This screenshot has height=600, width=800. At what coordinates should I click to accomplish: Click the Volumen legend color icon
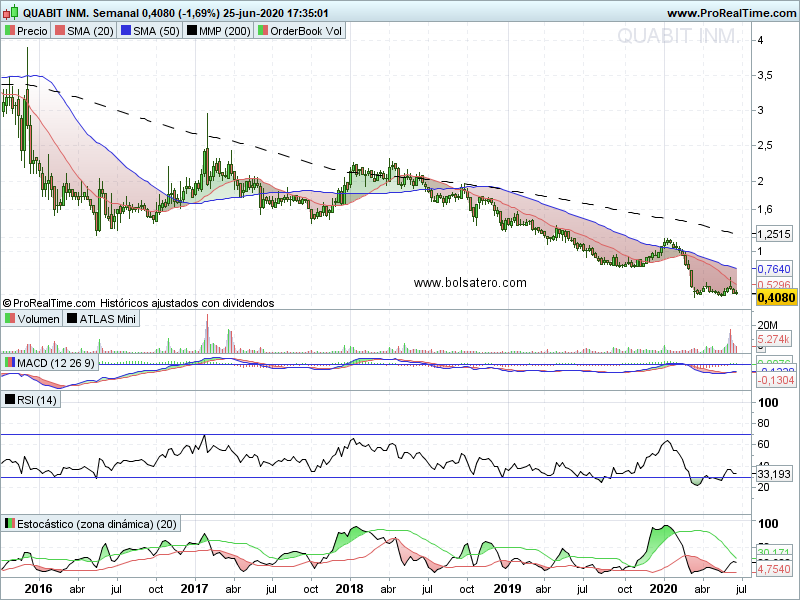[x=10, y=318]
